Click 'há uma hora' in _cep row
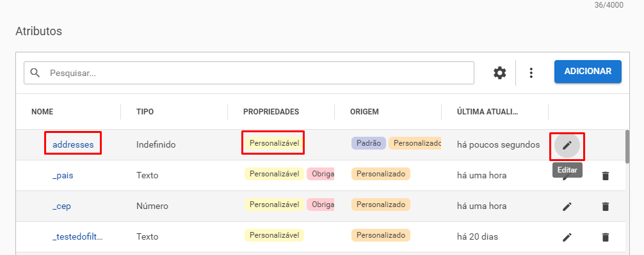644x255 pixels. [482, 206]
